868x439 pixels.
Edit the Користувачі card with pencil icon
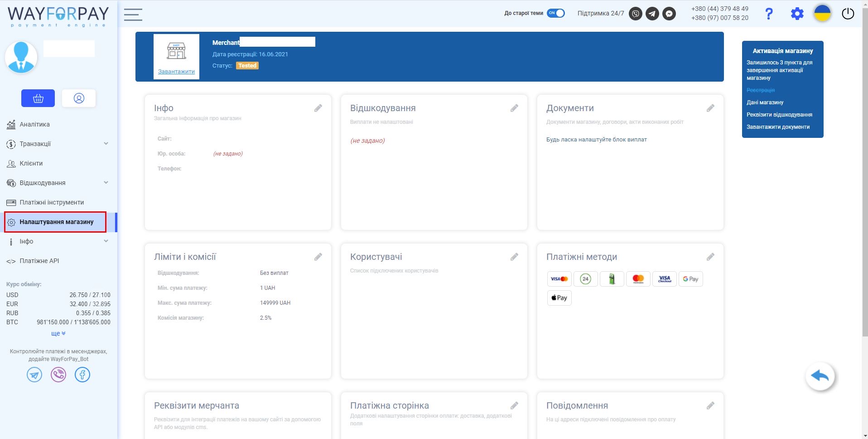click(x=514, y=257)
